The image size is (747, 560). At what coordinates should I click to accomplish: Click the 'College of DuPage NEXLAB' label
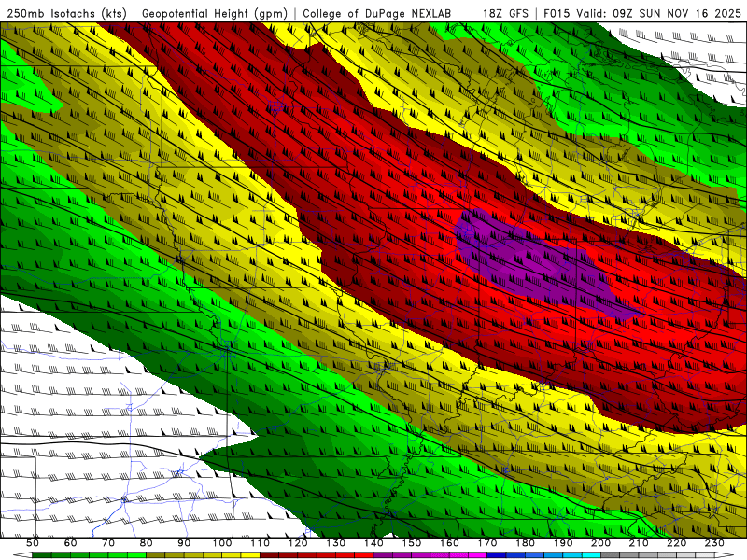[377, 14]
